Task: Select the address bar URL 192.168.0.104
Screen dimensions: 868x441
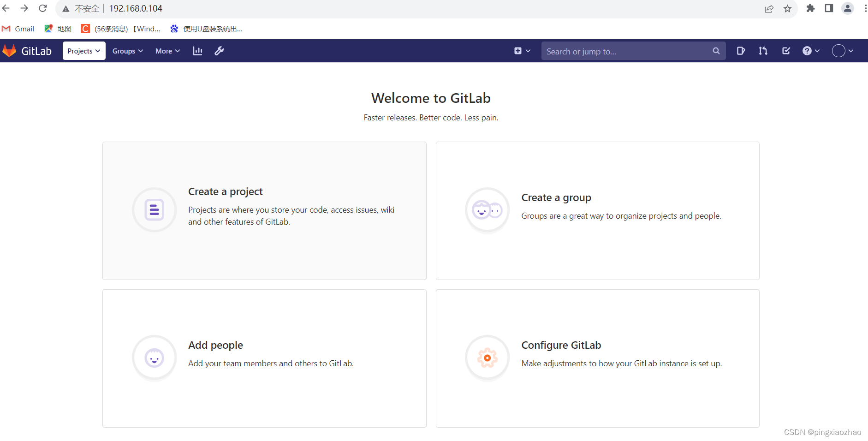Action: coord(136,8)
